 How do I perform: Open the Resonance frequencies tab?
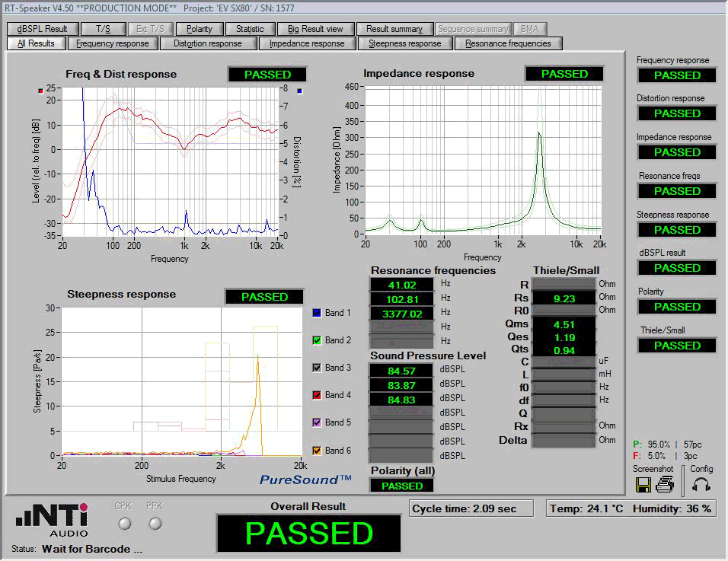tap(508, 43)
